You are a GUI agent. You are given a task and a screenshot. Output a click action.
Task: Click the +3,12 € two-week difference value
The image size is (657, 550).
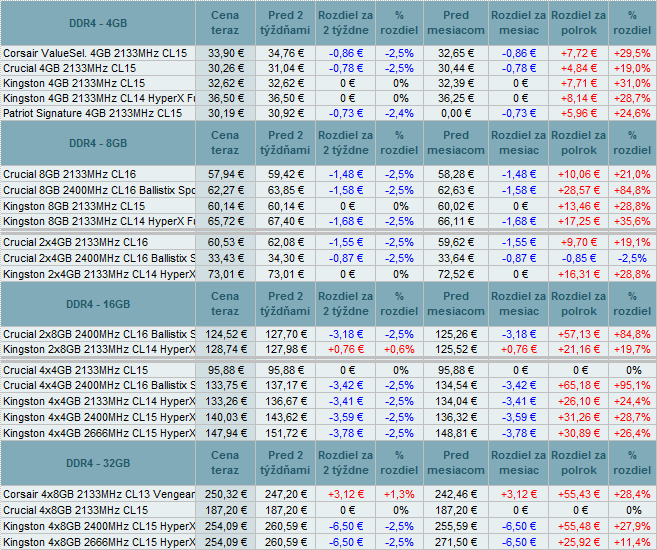pos(346,494)
